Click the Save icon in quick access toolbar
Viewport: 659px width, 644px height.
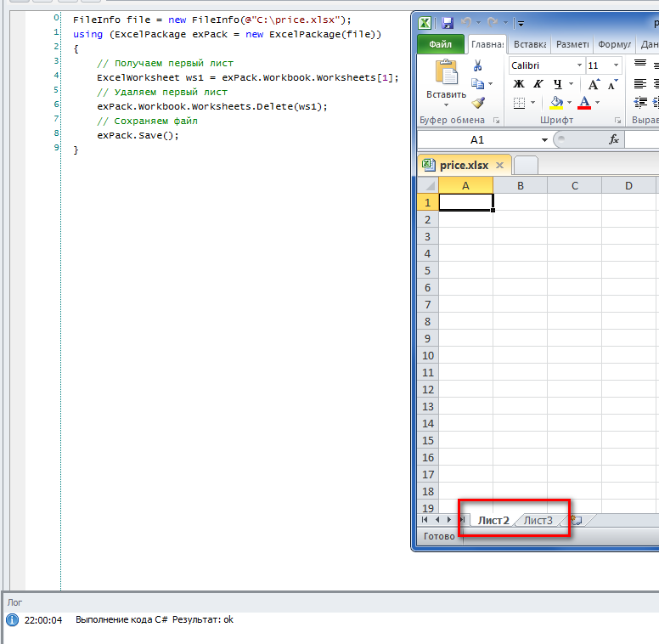(448, 23)
